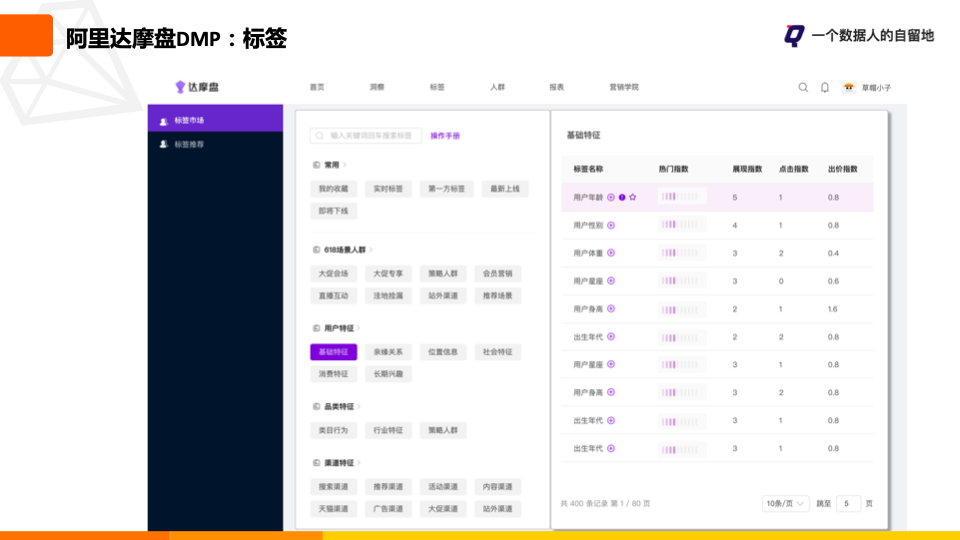Click the icon before 渠道特征 heading

317,463
